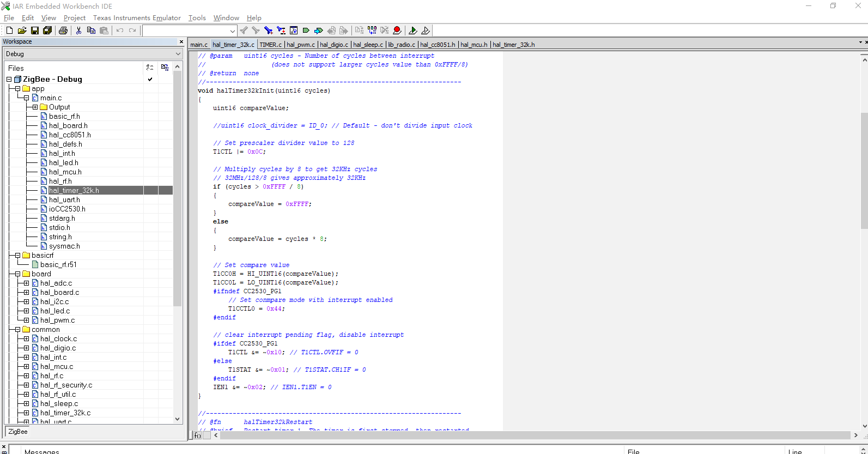The height and width of the screenshot is (454, 868).
Task: Collapse the common folder
Action: tap(17, 329)
